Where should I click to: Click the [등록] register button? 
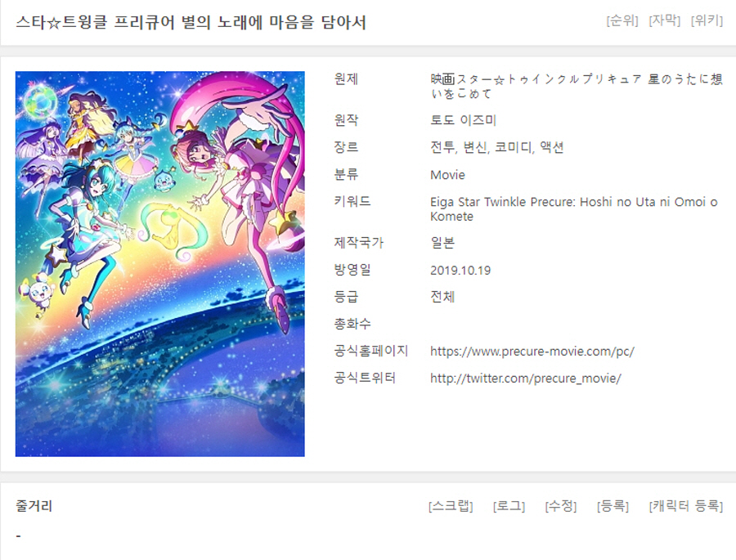tap(613, 506)
